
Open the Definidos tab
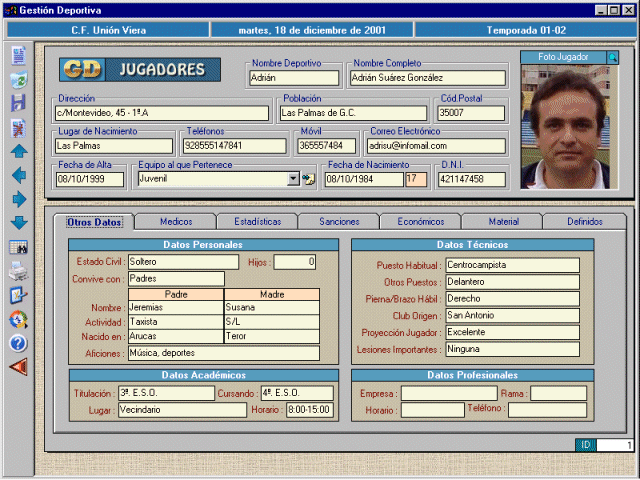click(584, 222)
